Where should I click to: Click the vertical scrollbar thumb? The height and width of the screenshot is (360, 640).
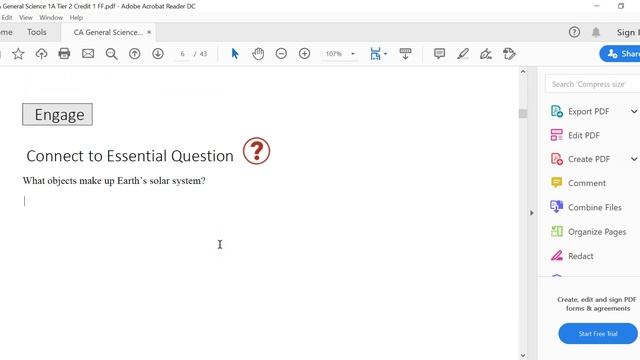(523, 113)
